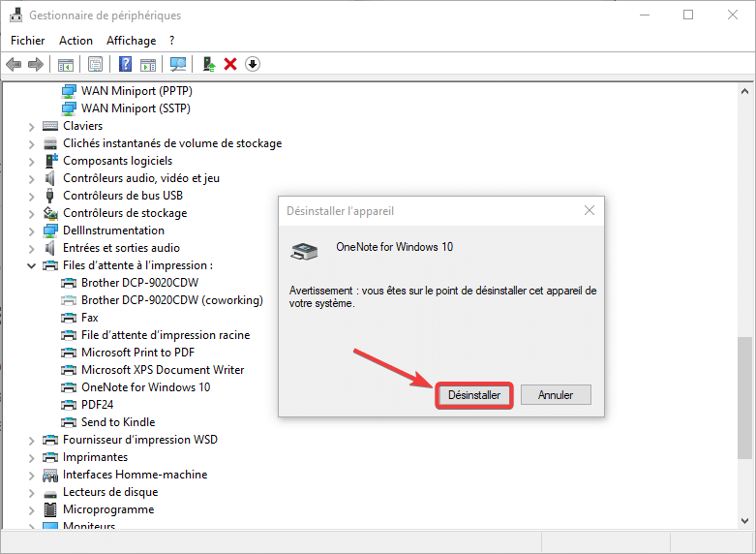
Task: Click the Interfaces Homme-machine icon
Action: click(50, 476)
